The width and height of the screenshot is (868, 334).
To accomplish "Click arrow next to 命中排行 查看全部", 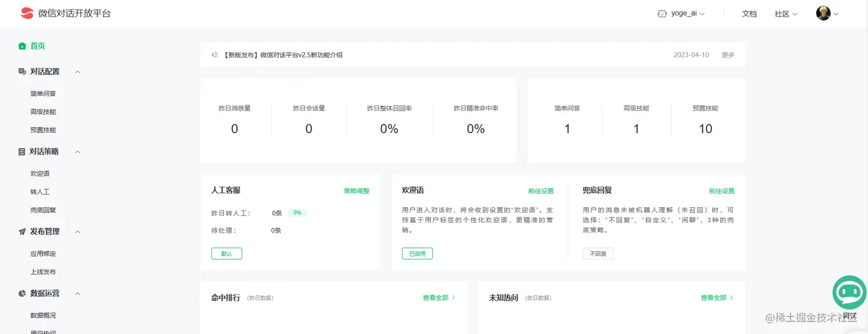I will (454, 298).
